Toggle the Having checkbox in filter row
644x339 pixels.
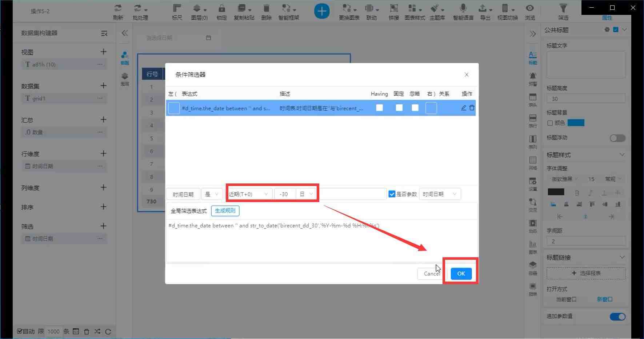point(379,108)
